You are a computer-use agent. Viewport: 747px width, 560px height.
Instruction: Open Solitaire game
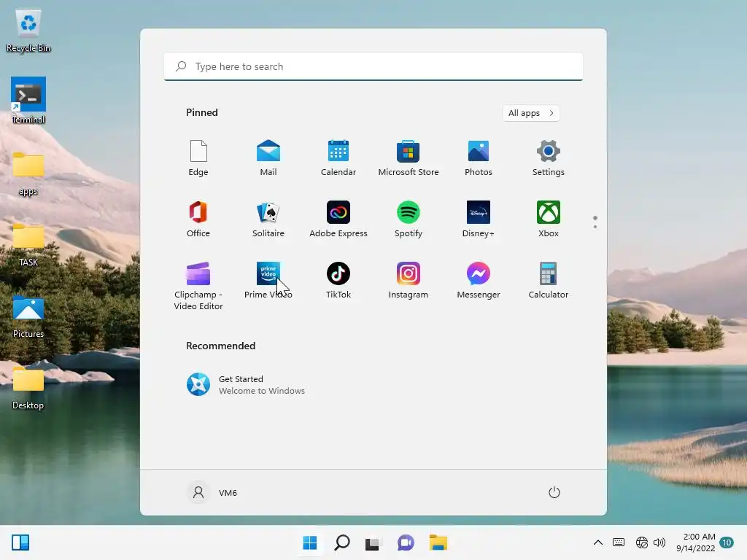268,219
